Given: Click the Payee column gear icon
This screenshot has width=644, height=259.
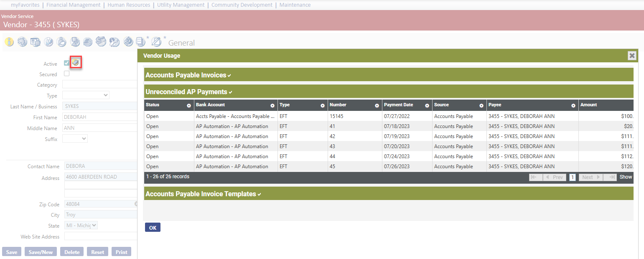Looking at the screenshot, I should tap(573, 106).
